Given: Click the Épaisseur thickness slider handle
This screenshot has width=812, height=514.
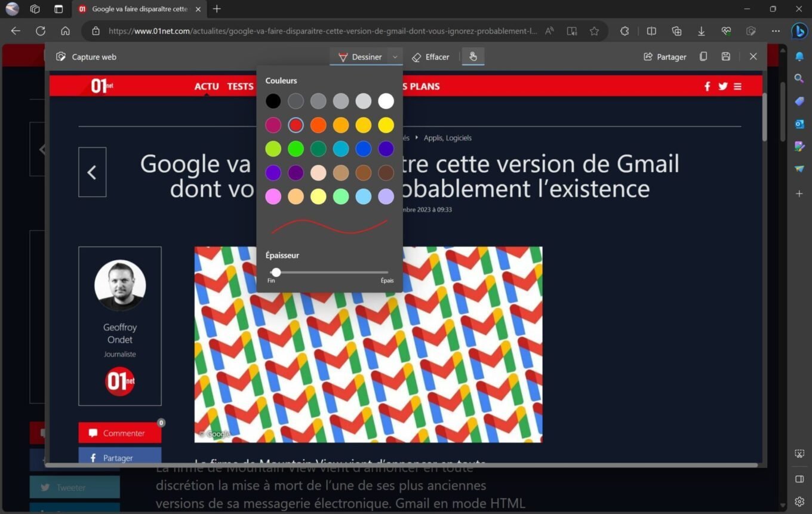Looking at the screenshot, I should (x=276, y=272).
